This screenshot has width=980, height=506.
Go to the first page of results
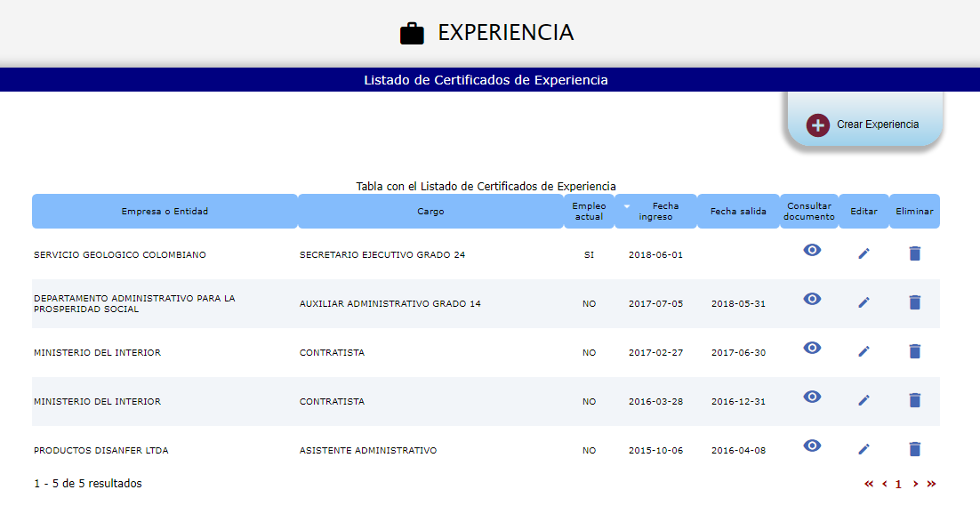pyautogui.click(x=869, y=484)
